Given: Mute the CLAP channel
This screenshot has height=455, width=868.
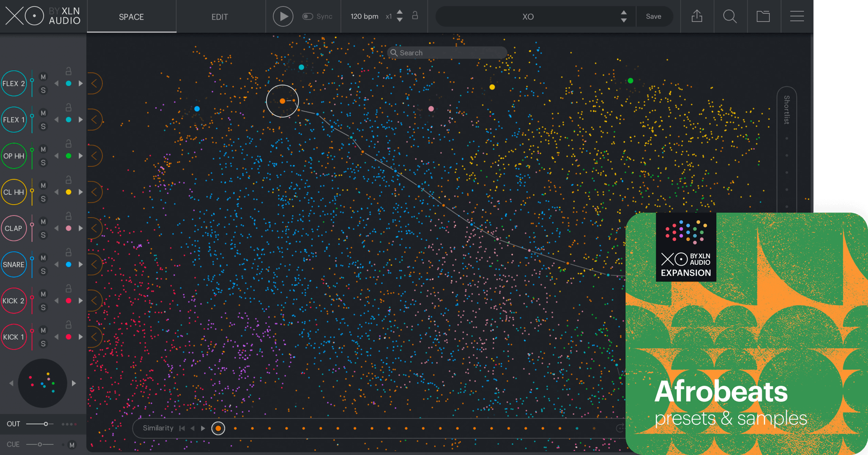Looking at the screenshot, I should point(43,221).
